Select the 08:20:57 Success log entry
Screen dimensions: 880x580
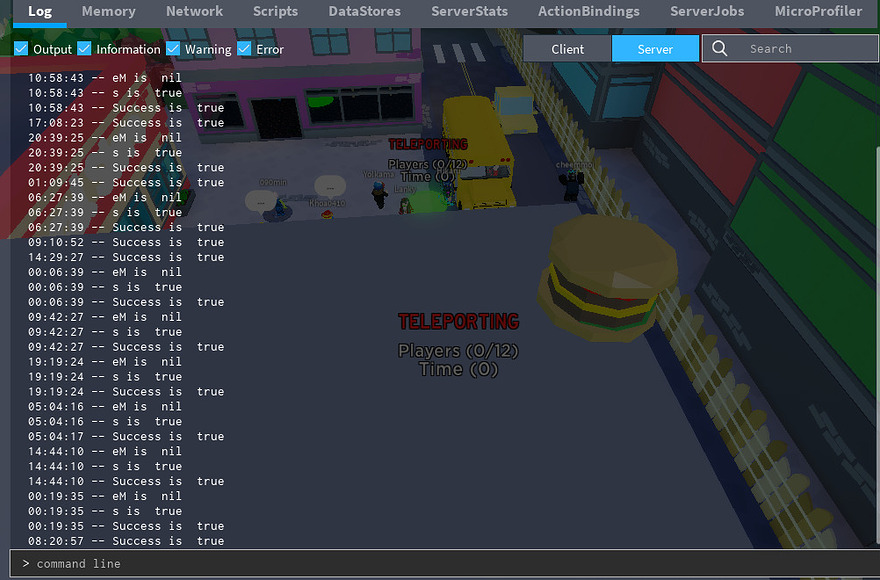pos(130,540)
